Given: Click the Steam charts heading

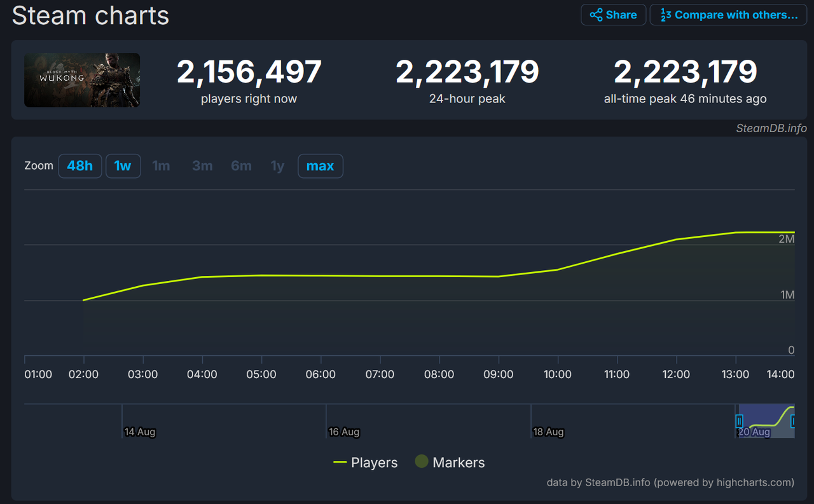Looking at the screenshot, I should [x=90, y=15].
